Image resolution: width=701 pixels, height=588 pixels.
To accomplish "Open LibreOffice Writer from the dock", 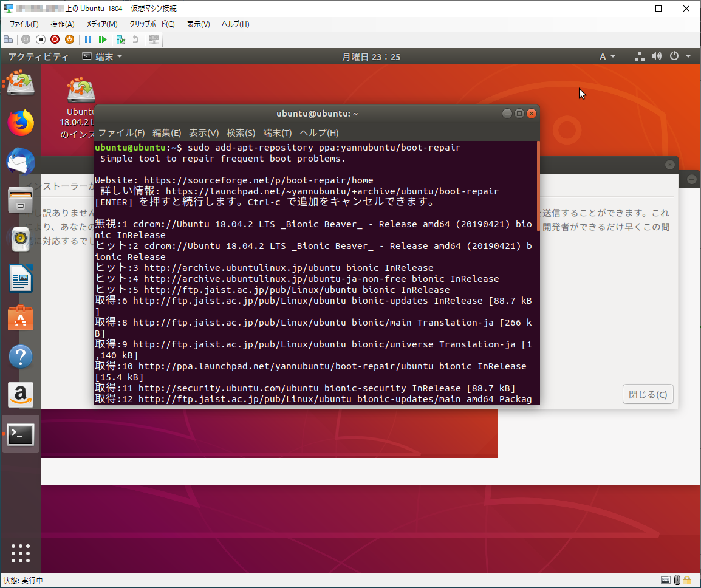I will pos(20,278).
